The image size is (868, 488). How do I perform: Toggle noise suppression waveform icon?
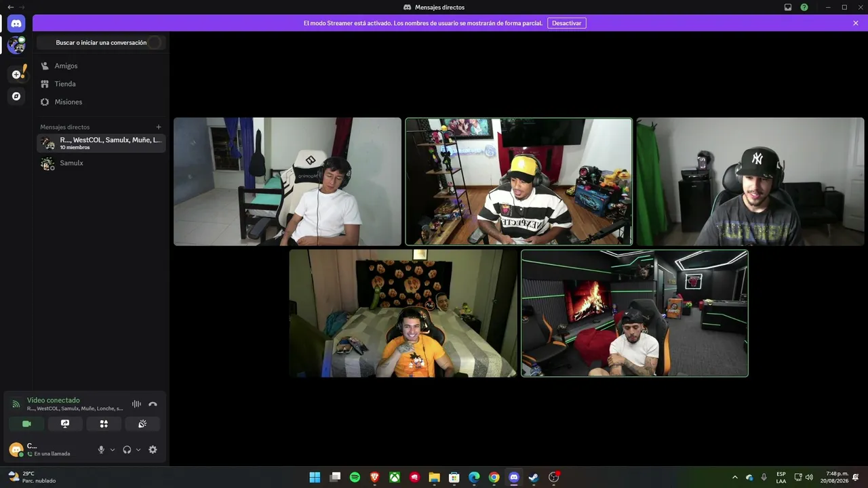(136, 404)
